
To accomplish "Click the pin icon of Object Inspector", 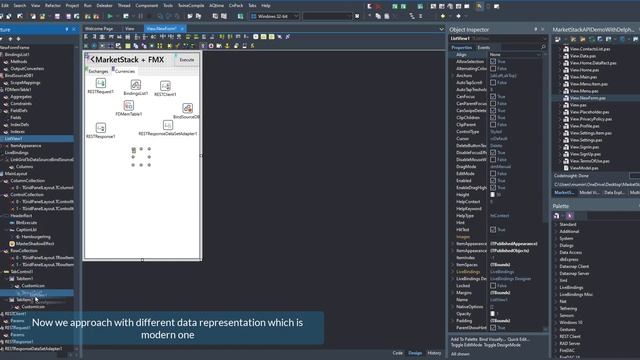I will pos(536,29).
